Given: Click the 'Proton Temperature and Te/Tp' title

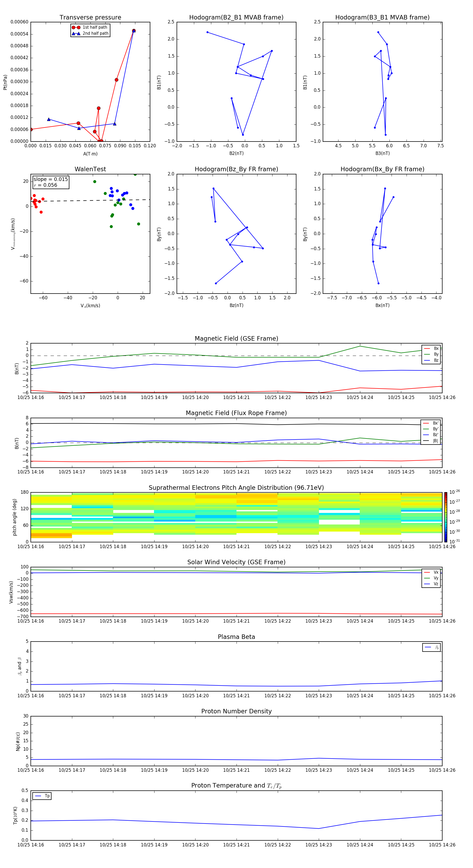Looking at the screenshot, I should (236, 786).
